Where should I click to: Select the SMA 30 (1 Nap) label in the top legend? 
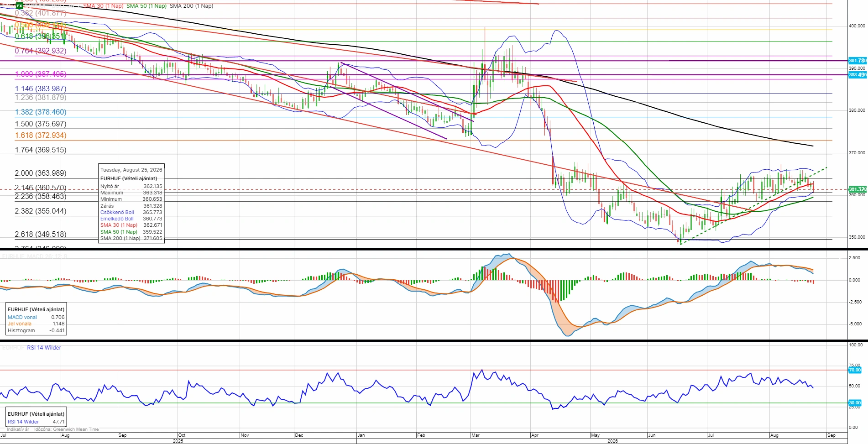103,6
